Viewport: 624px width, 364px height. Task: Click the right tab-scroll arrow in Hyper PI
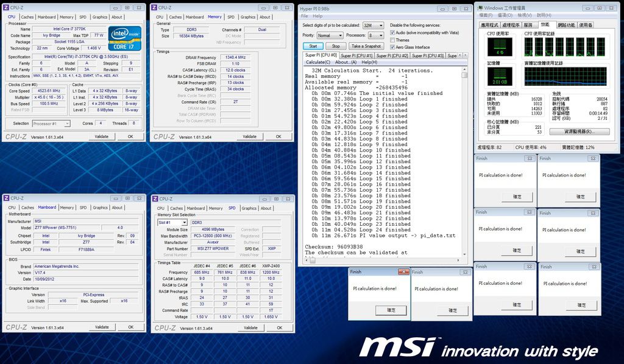point(465,55)
